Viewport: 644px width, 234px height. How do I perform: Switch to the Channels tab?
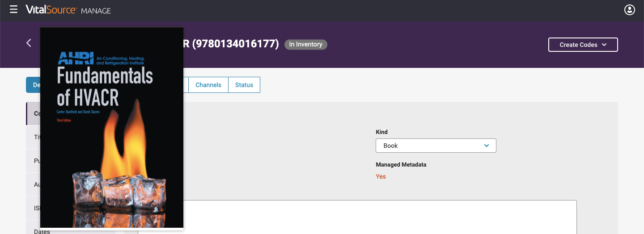(x=208, y=85)
